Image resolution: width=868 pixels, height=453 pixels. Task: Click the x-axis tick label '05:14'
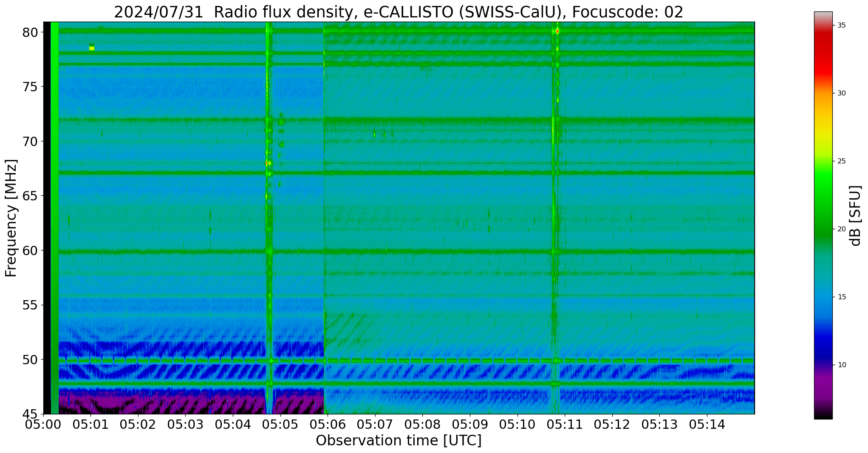[707, 424]
